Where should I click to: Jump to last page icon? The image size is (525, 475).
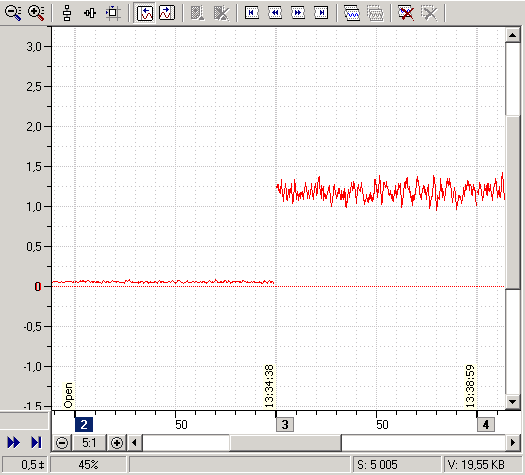pyautogui.click(x=321, y=13)
